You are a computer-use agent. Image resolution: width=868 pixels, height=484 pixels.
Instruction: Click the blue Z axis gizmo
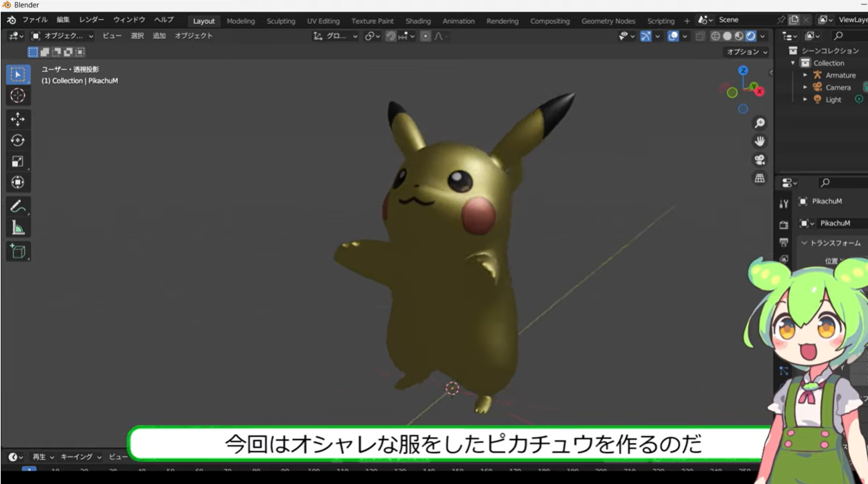click(x=743, y=71)
